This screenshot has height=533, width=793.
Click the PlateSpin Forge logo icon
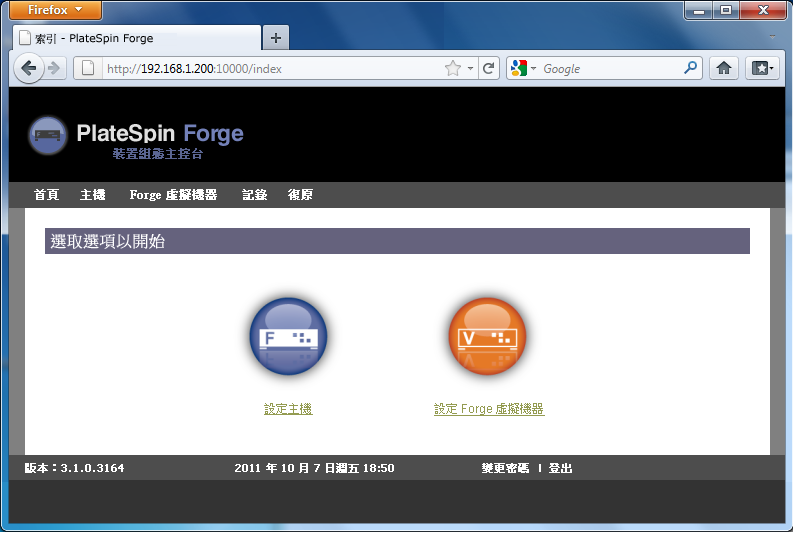[48, 135]
